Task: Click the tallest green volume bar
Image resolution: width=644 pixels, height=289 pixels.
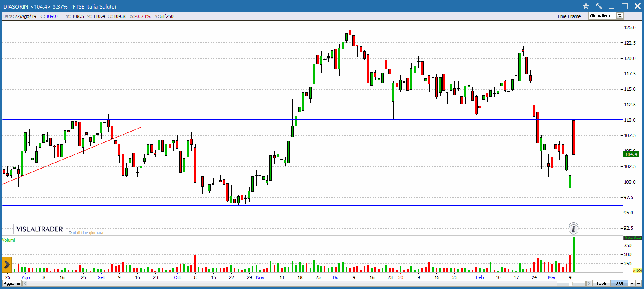Action: tap(574, 255)
